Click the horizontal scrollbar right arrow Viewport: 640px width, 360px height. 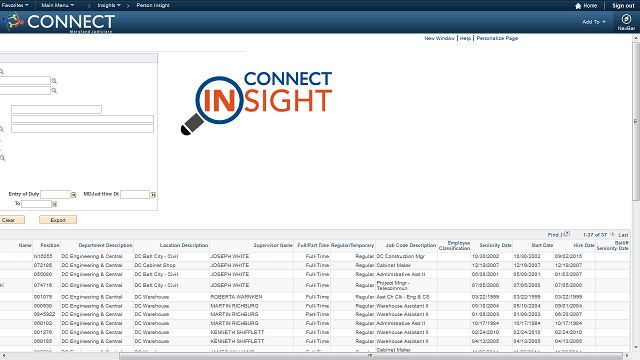627,356
